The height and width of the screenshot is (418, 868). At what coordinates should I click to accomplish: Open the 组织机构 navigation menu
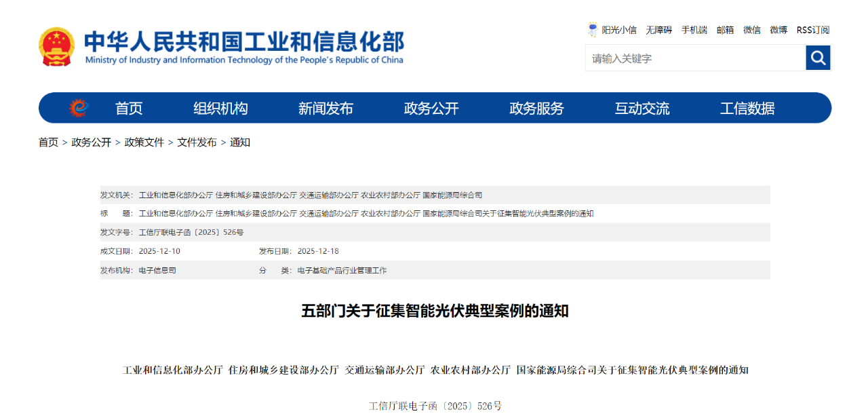[220, 109]
